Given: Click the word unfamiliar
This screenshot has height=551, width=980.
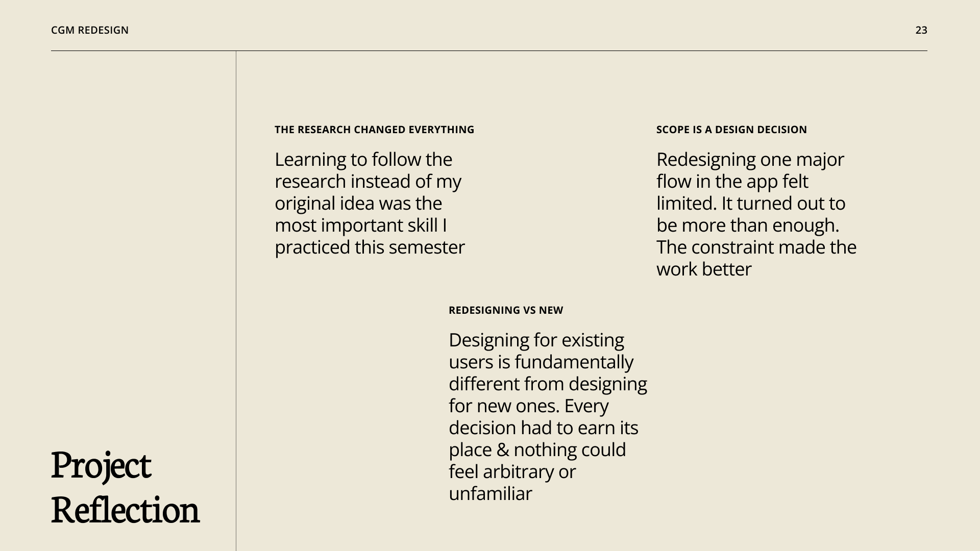Looking at the screenshot, I should pos(490,494).
